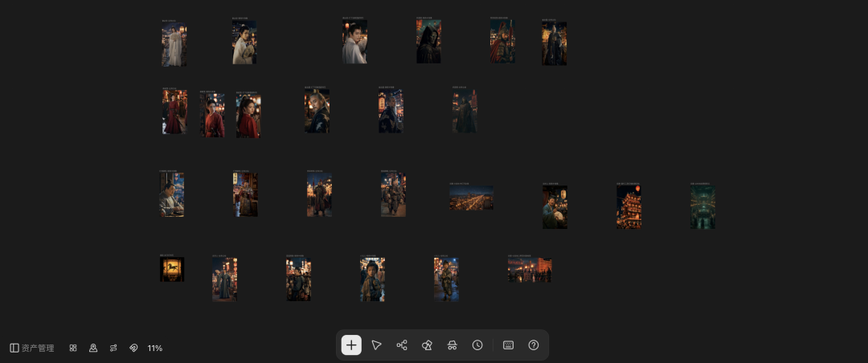This screenshot has height=363, width=868.
Task: Select the grey-blue robed man street image
Action: click(224, 279)
